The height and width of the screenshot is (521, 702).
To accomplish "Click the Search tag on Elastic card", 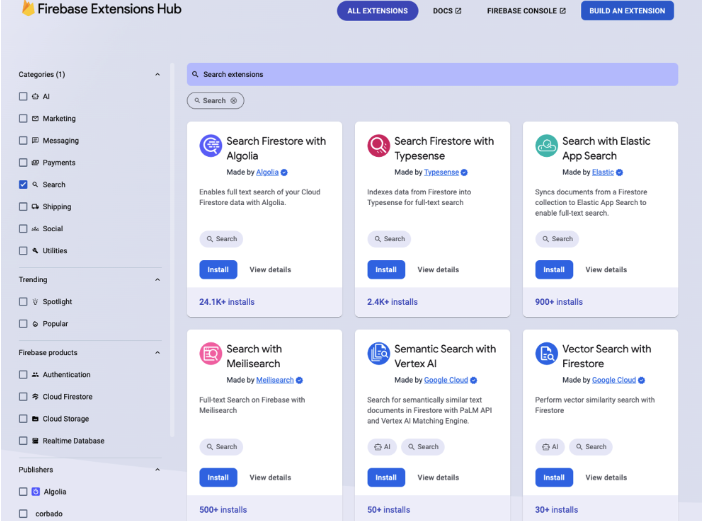I will point(557,239).
